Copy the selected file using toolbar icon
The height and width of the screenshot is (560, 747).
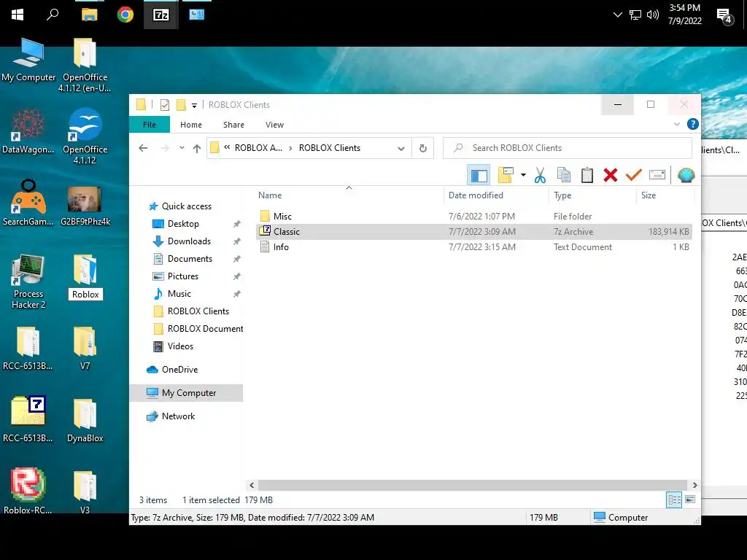pos(564,175)
